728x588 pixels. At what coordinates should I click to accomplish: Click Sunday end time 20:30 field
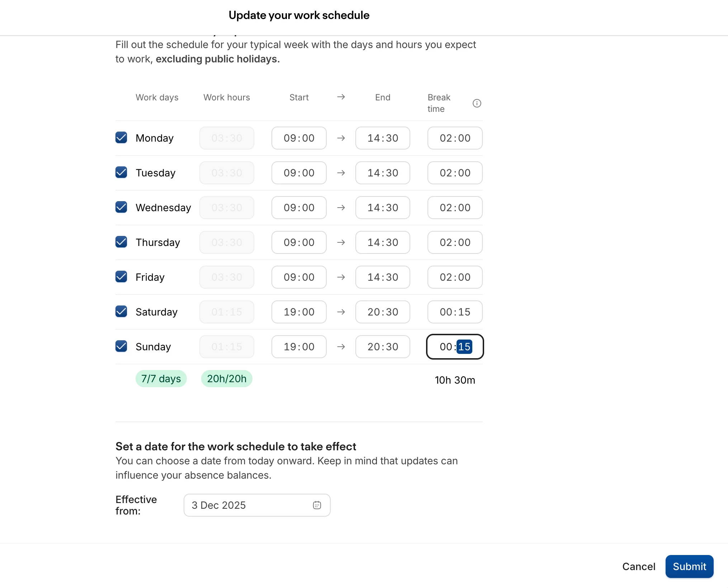click(x=382, y=347)
